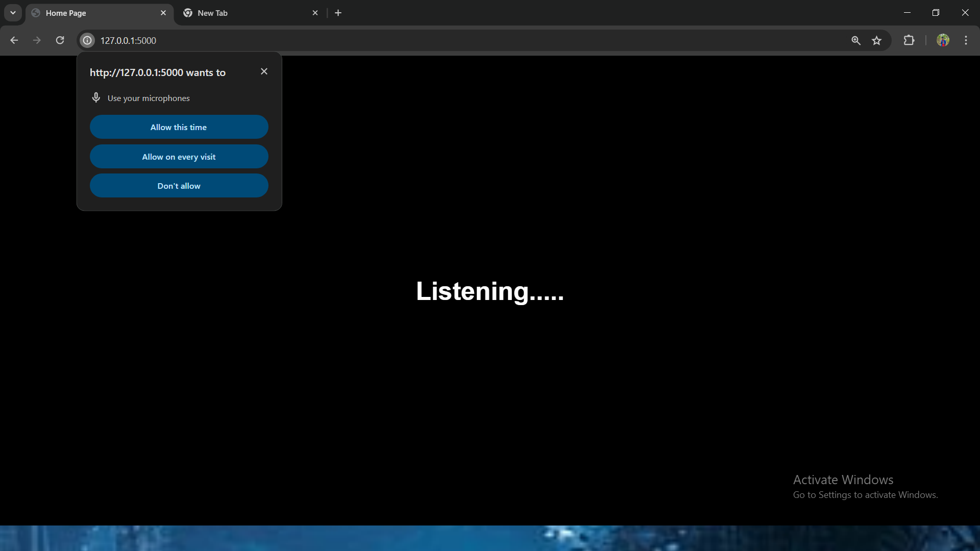Reload the current page
The height and width of the screenshot is (551, 980).
[x=60, y=40]
